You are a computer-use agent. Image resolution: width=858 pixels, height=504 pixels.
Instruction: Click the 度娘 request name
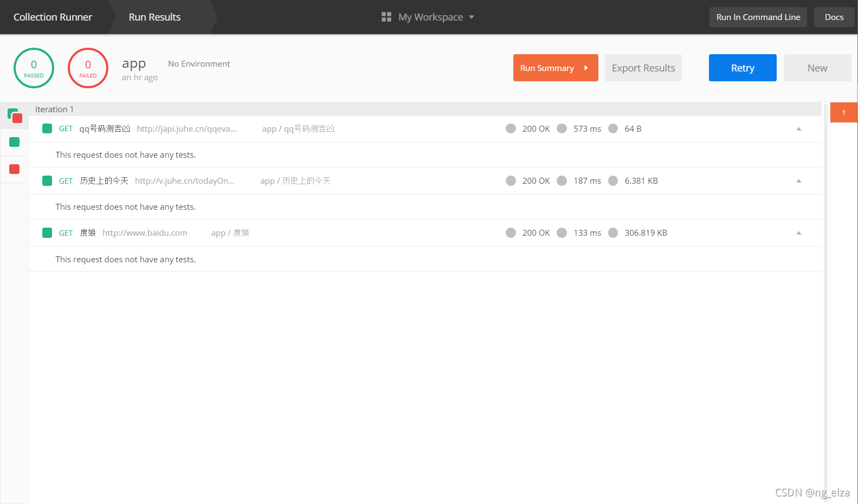(x=88, y=232)
